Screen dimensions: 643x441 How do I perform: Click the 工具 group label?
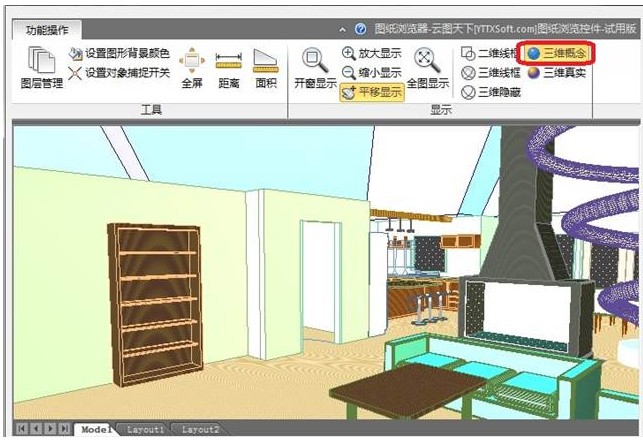pos(151,110)
